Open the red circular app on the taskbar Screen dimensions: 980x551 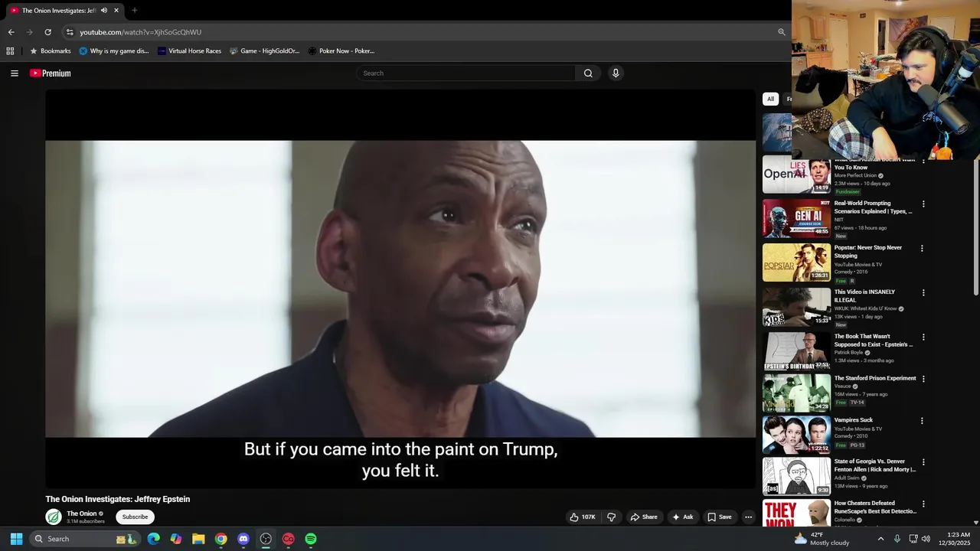pos(289,539)
